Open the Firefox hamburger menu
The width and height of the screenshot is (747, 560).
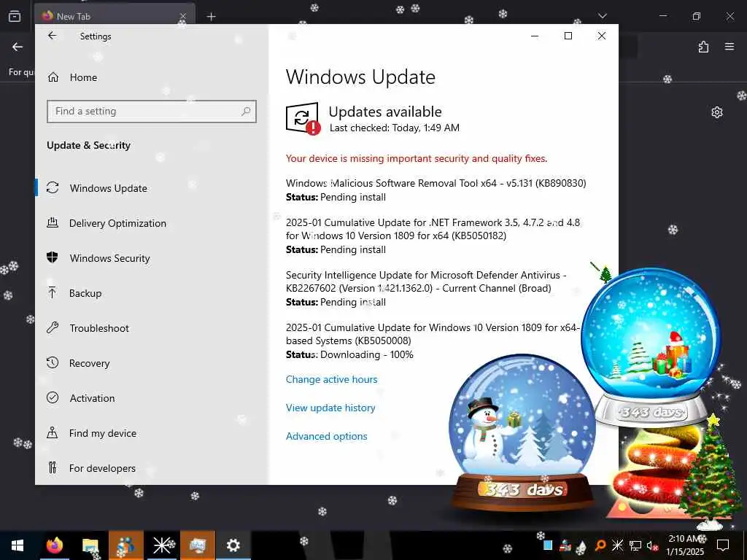click(729, 47)
